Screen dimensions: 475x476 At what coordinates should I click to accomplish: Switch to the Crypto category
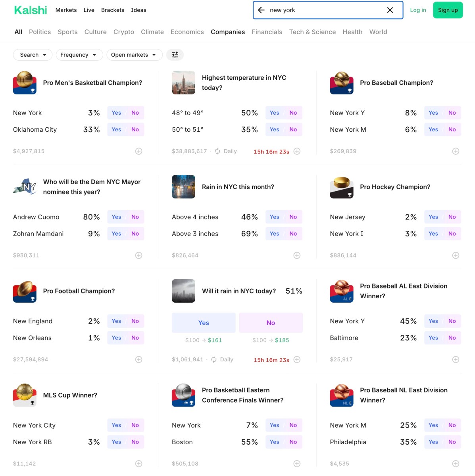coord(124,32)
